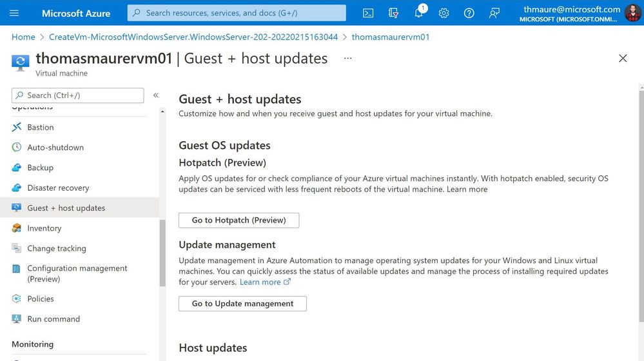Click the Run command icon
Viewport: 644px width, 361px height.
click(x=16, y=318)
